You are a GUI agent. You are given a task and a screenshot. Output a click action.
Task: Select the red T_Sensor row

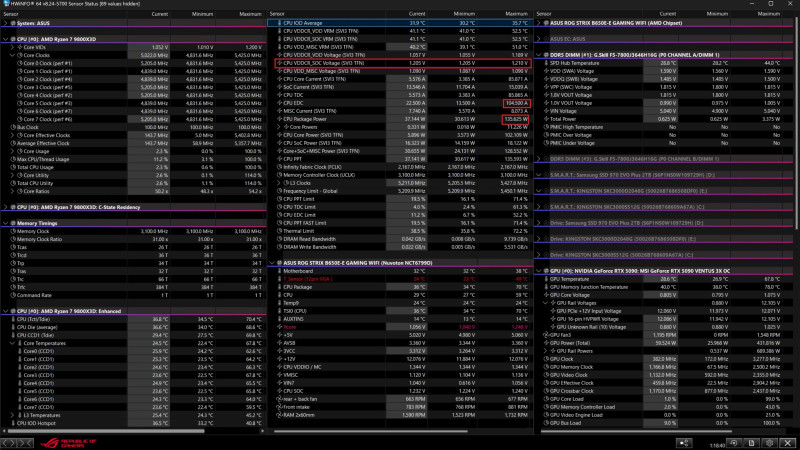(399, 279)
